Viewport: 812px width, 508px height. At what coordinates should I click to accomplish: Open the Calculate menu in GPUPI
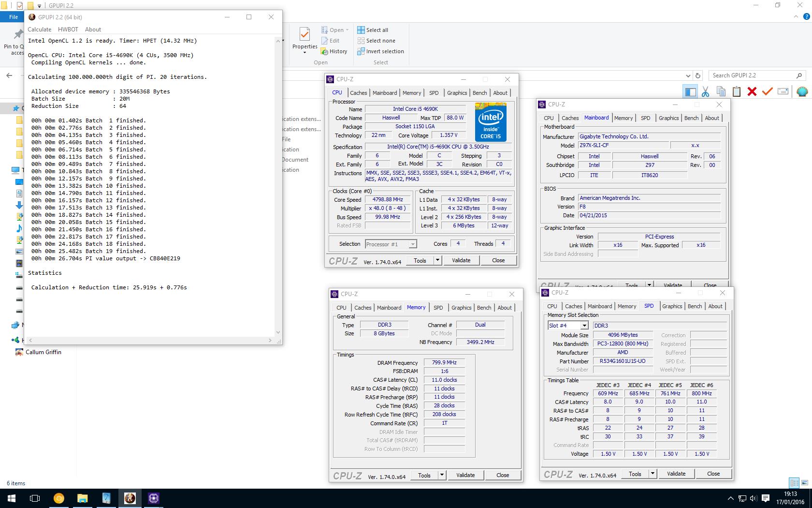pyautogui.click(x=39, y=30)
